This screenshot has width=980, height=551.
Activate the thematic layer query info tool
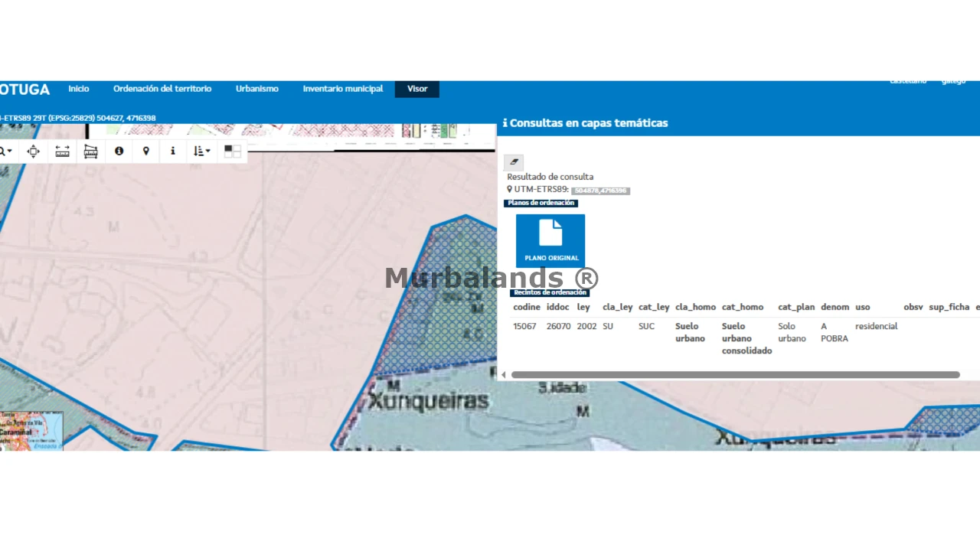(173, 152)
